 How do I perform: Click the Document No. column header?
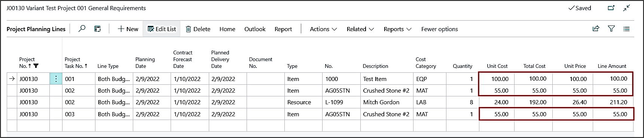tap(260, 63)
